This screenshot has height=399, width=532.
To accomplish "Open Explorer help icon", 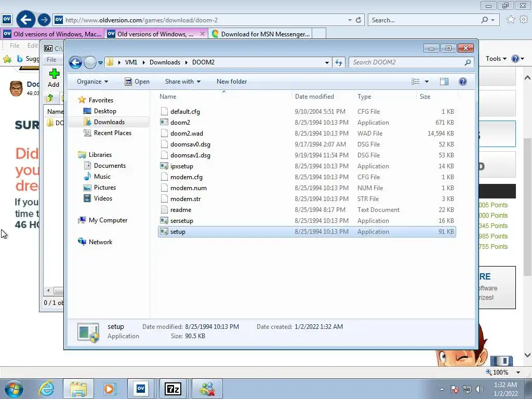I will point(463,82).
